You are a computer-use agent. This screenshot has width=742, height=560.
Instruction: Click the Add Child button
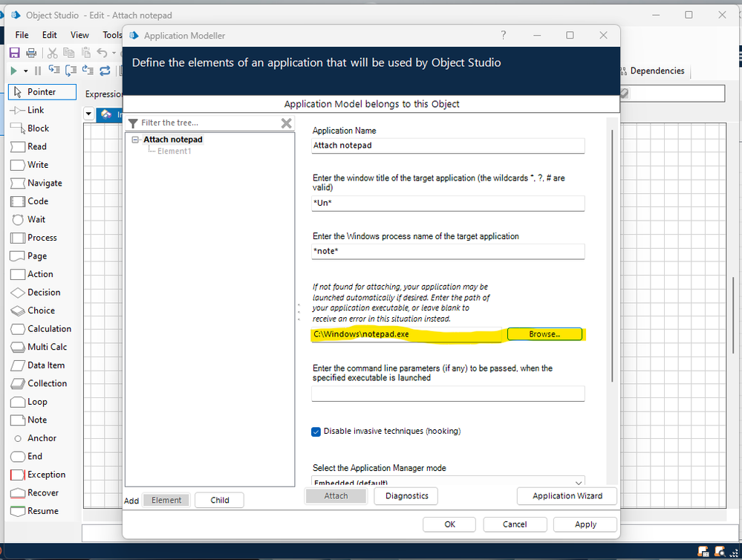(x=220, y=501)
